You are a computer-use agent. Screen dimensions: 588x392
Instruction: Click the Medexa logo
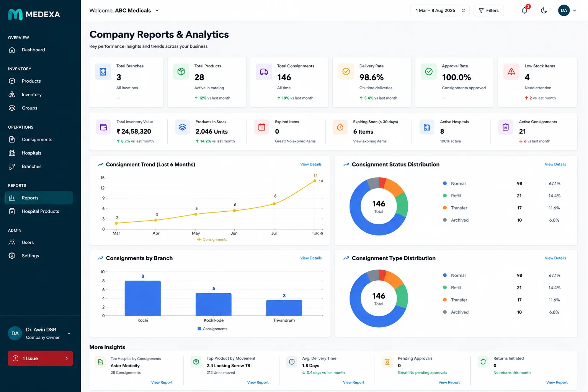34,15
